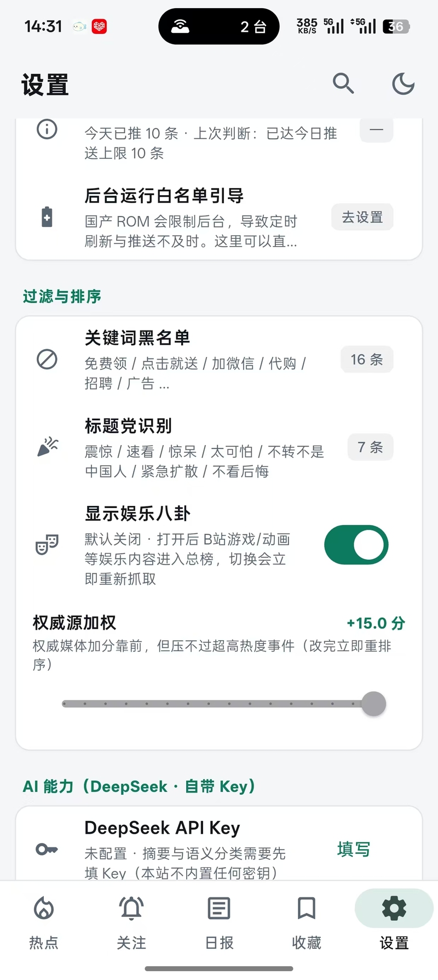Image resolution: width=438 pixels, height=980 pixels.
Task: Tap the theater masks icon for 显示娱乐八卦
Action: pos(47,544)
